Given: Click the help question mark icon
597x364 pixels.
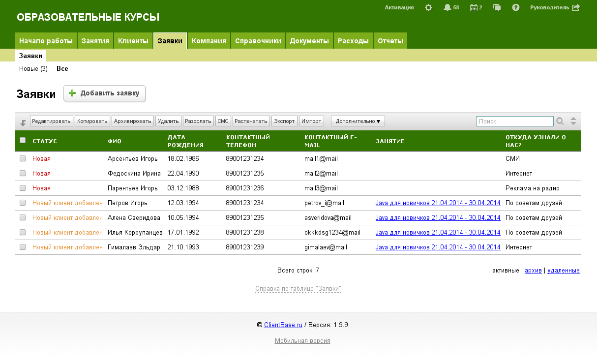Looking at the screenshot, I should pos(516,7).
